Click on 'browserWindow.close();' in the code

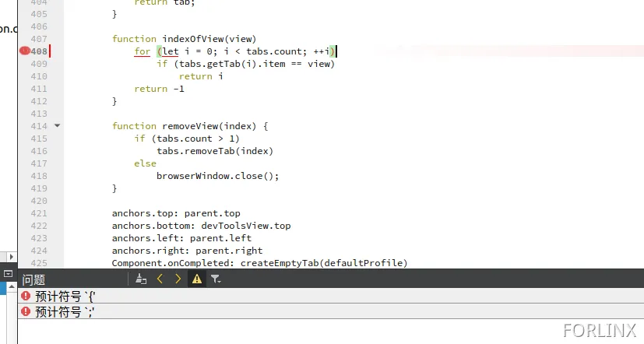(217, 176)
